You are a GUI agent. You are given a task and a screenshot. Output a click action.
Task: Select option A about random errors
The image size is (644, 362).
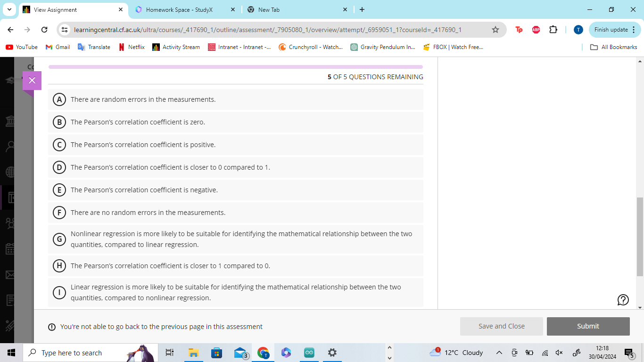[x=59, y=99]
